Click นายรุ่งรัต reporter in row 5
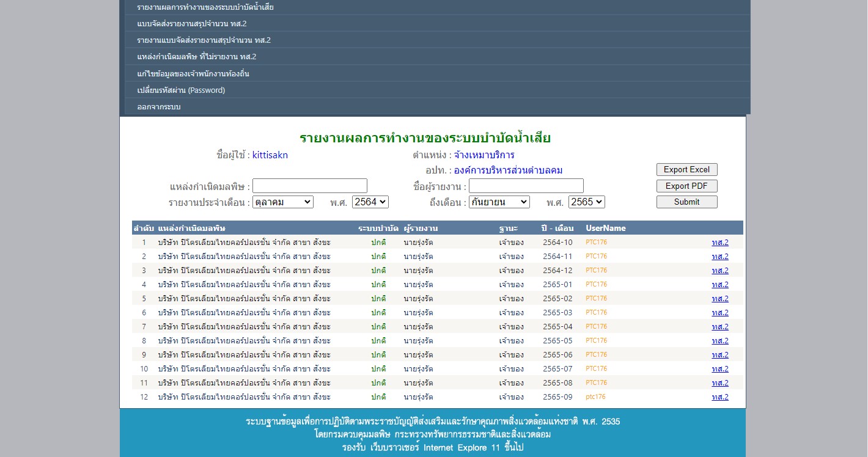Image resolution: width=868 pixels, height=457 pixels. click(418, 298)
